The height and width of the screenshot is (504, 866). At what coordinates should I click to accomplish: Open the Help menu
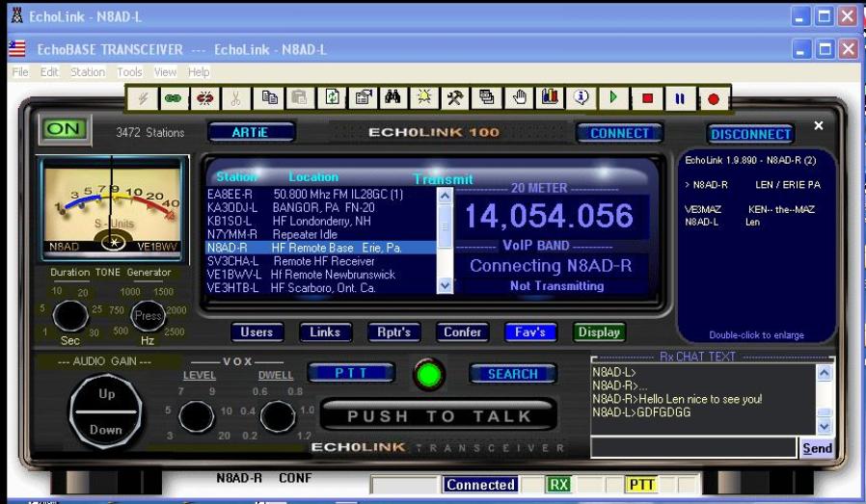199,72
